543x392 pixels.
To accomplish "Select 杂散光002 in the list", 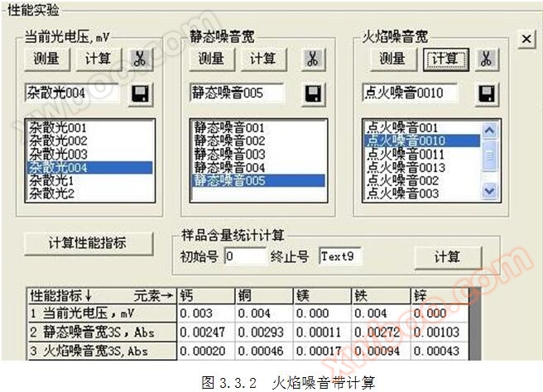I will [x=58, y=141].
